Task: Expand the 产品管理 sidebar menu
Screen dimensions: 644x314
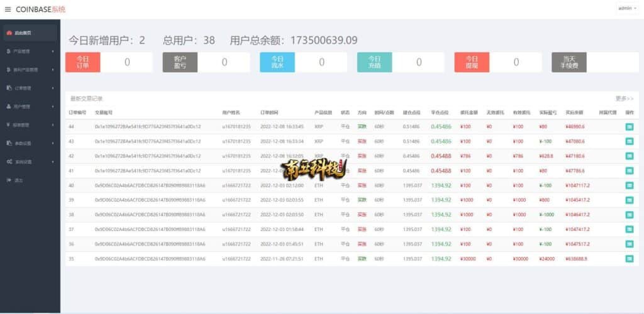Action: [25, 51]
